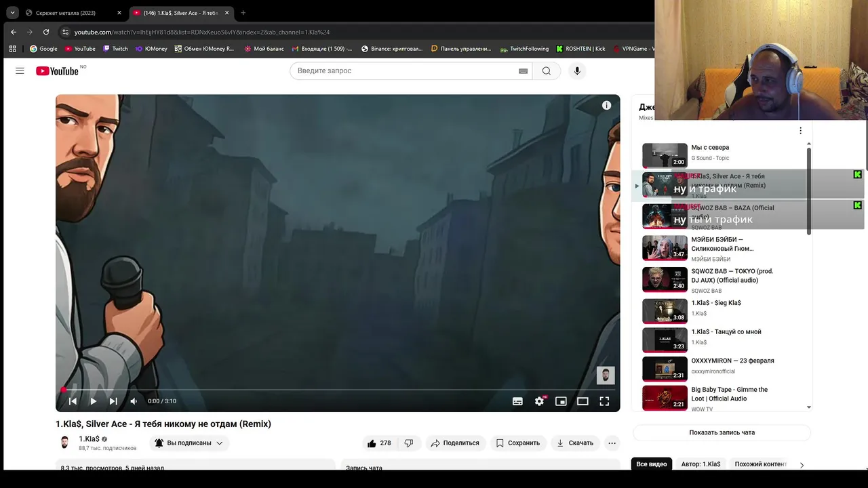Image resolution: width=868 pixels, height=488 pixels.
Task: Select the 'Автор: 1.Kla$' filter chip
Action: [x=701, y=464]
